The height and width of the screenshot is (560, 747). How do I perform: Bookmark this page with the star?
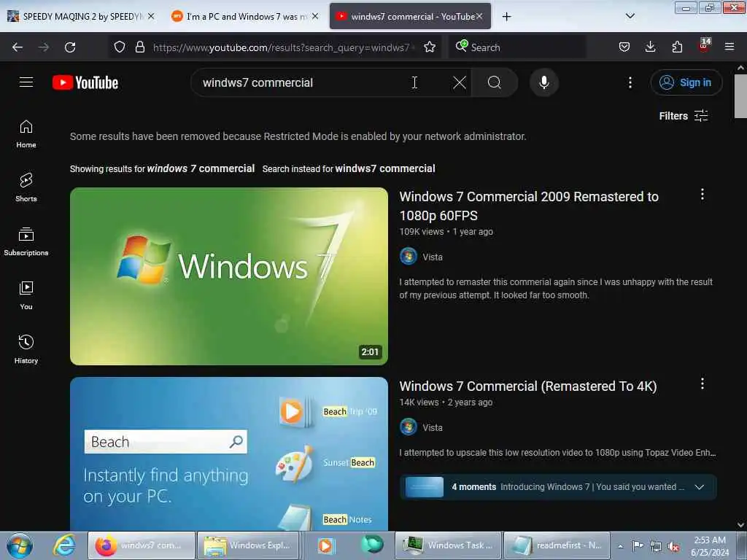pyautogui.click(x=429, y=47)
